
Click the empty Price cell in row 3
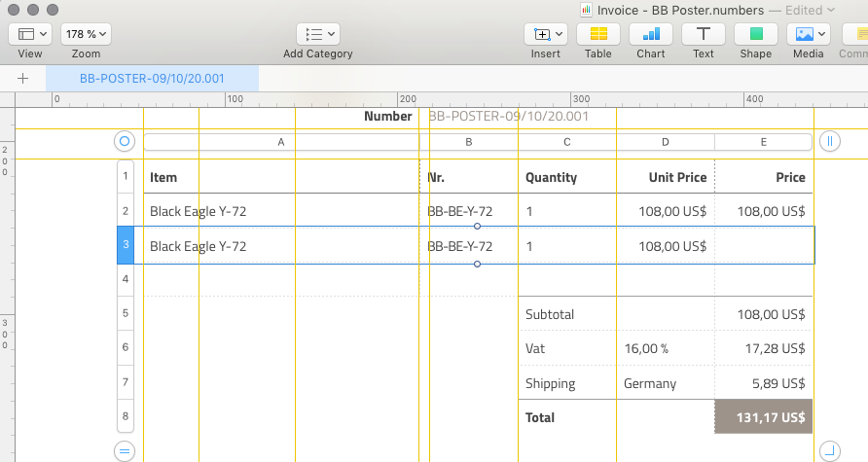(x=763, y=246)
